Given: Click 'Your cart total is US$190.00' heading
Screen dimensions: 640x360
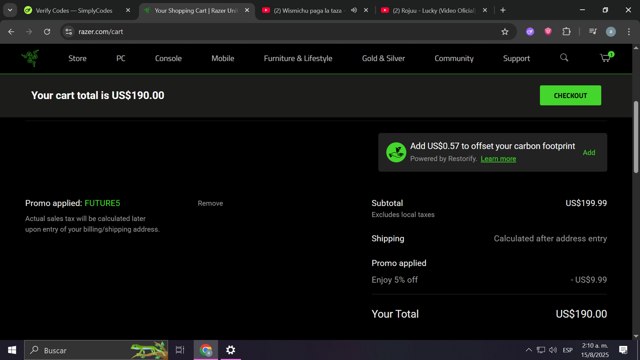Looking at the screenshot, I should click(98, 96).
